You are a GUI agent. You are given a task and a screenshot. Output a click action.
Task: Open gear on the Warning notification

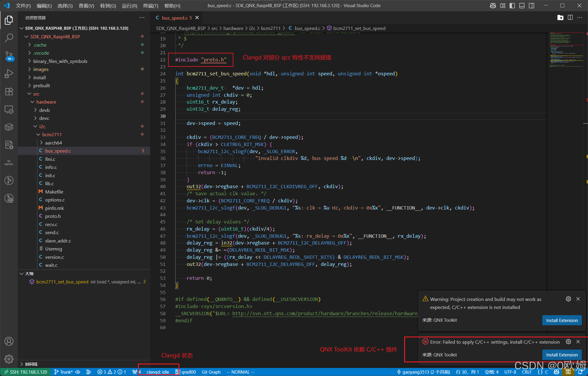point(568,299)
